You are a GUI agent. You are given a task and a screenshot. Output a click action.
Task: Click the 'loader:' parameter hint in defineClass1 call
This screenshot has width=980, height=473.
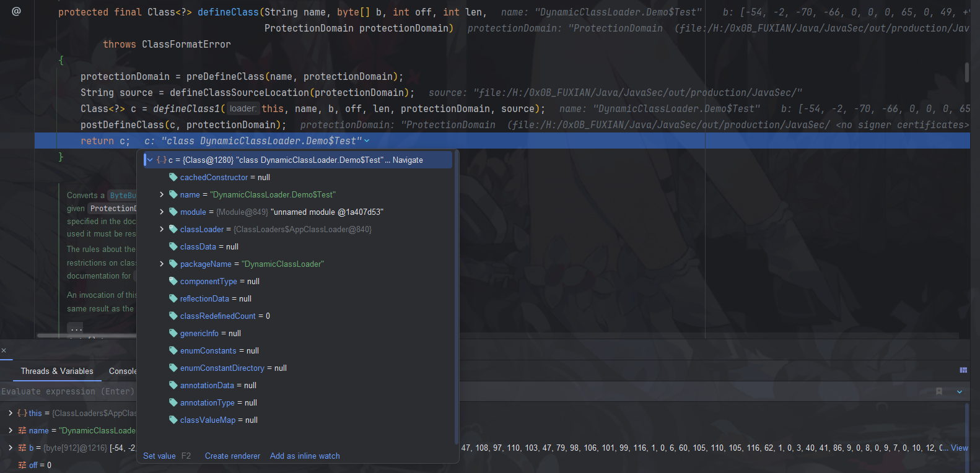[x=242, y=108]
